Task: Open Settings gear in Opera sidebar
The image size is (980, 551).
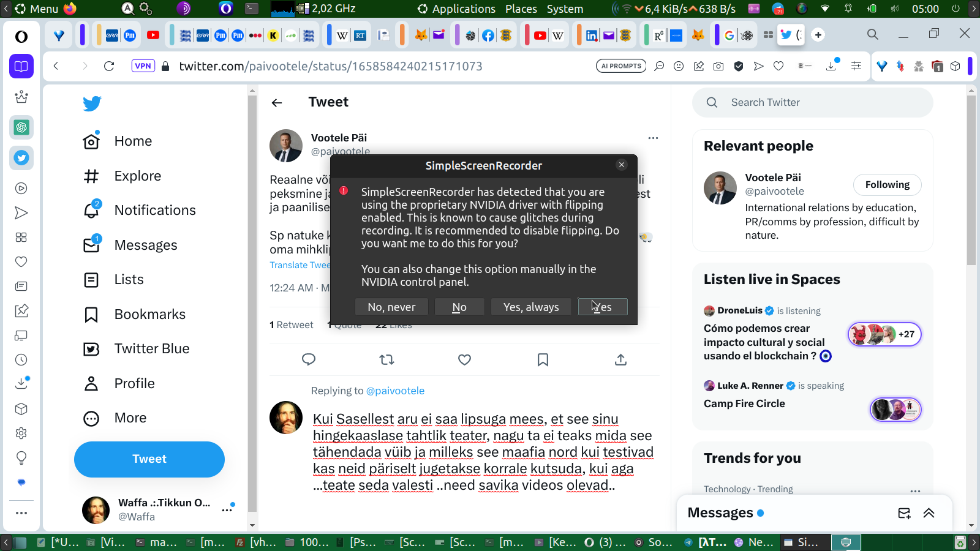Action: (21, 433)
